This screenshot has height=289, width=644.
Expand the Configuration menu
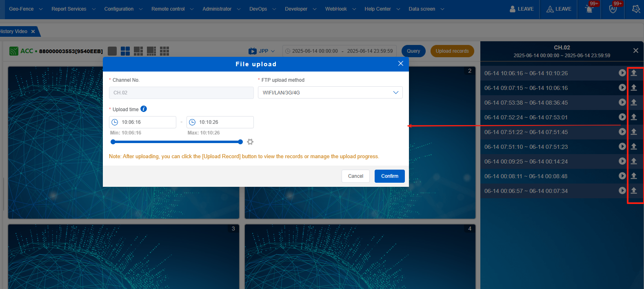[x=123, y=9]
